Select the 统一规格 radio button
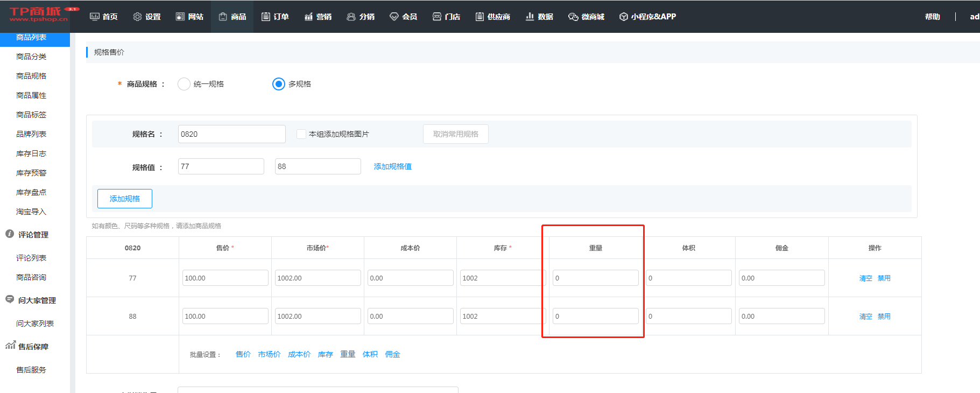This screenshot has width=980, height=393. pyautogui.click(x=184, y=84)
